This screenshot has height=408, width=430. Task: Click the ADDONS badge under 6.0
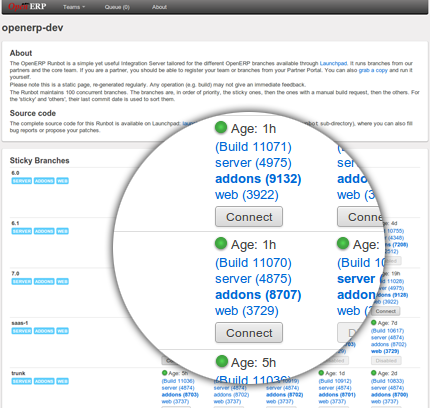(44, 181)
